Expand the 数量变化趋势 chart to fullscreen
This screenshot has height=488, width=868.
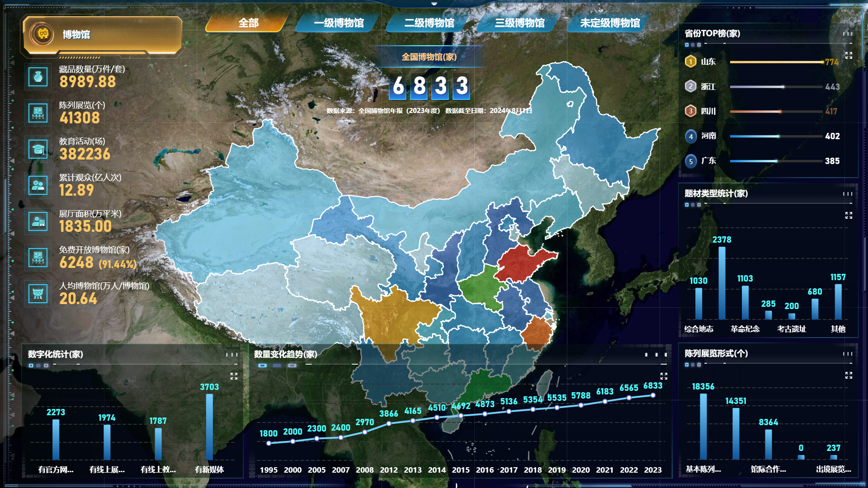[x=664, y=376]
